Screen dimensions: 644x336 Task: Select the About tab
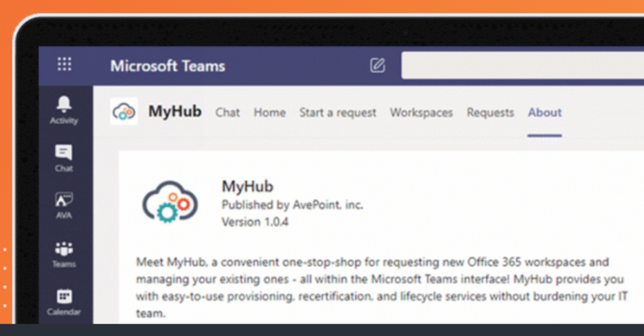click(545, 113)
